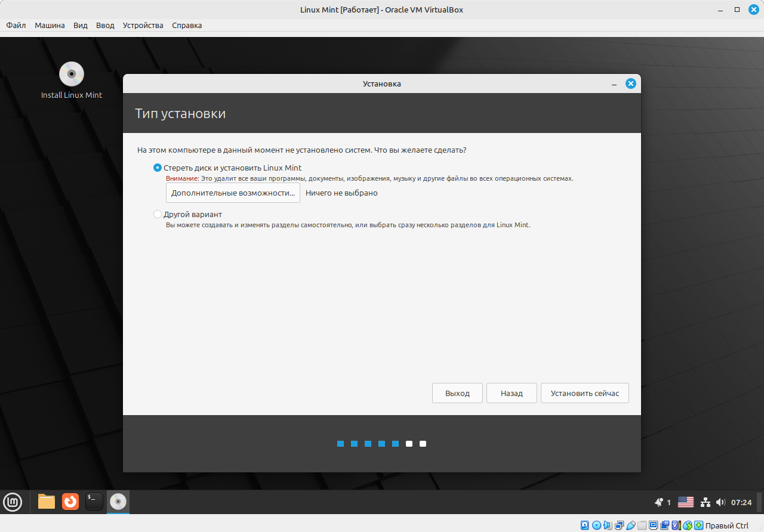Open the volume control in the tray
This screenshot has height=532, width=764.
point(720,502)
